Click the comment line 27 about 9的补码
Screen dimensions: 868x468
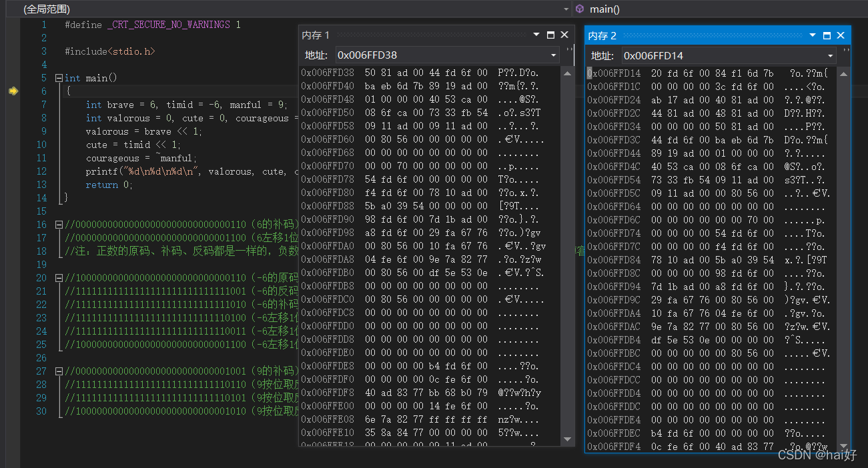tap(181, 371)
